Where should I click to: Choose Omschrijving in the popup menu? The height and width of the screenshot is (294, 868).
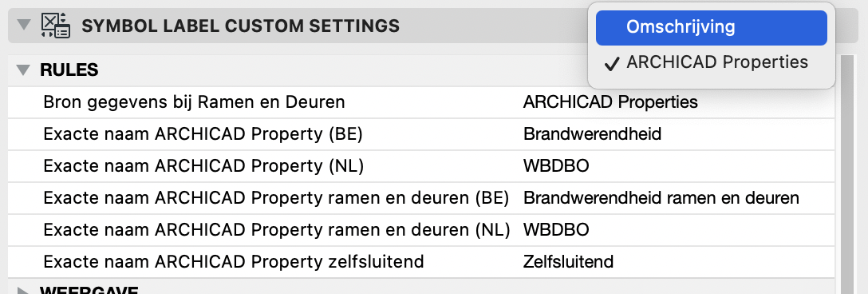point(712,28)
